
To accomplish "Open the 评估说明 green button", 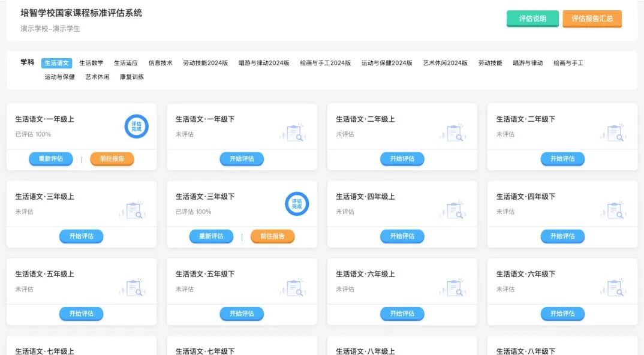I will coord(532,19).
